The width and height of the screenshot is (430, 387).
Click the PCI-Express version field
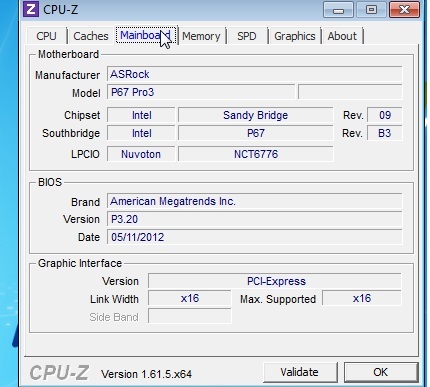click(275, 281)
